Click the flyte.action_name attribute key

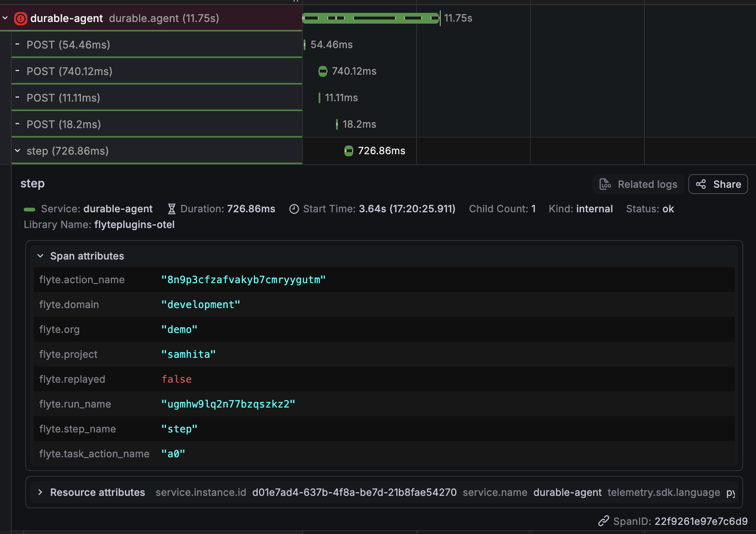point(82,280)
